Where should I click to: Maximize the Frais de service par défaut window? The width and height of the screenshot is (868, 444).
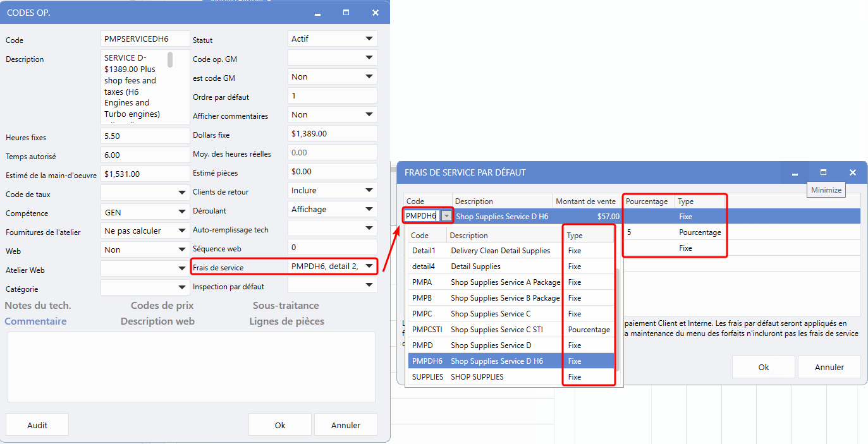pyautogui.click(x=823, y=172)
